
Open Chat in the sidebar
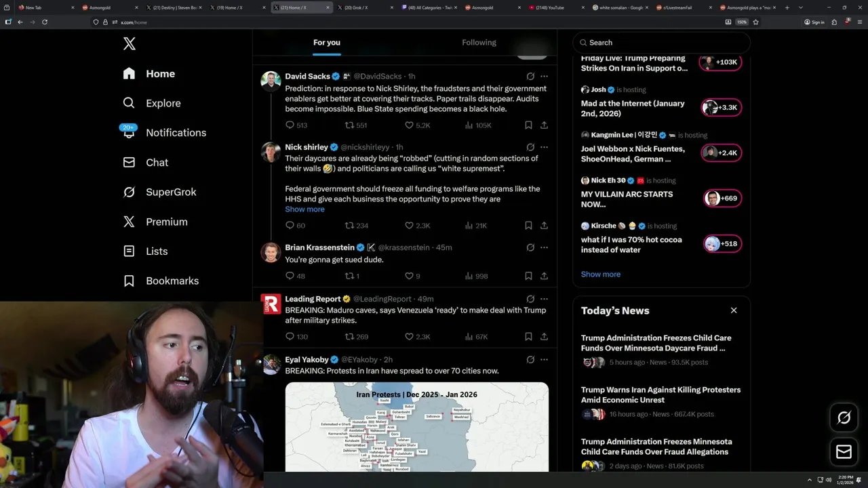pyautogui.click(x=145, y=163)
